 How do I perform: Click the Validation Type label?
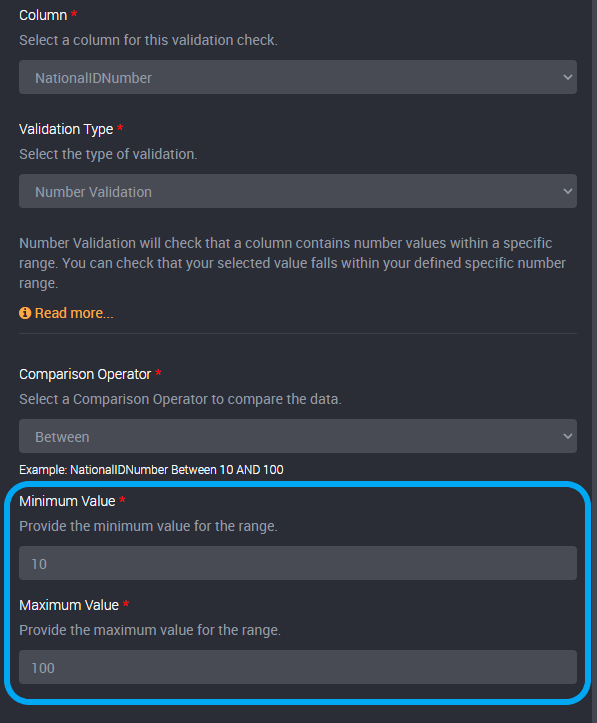tap(66, 129)
